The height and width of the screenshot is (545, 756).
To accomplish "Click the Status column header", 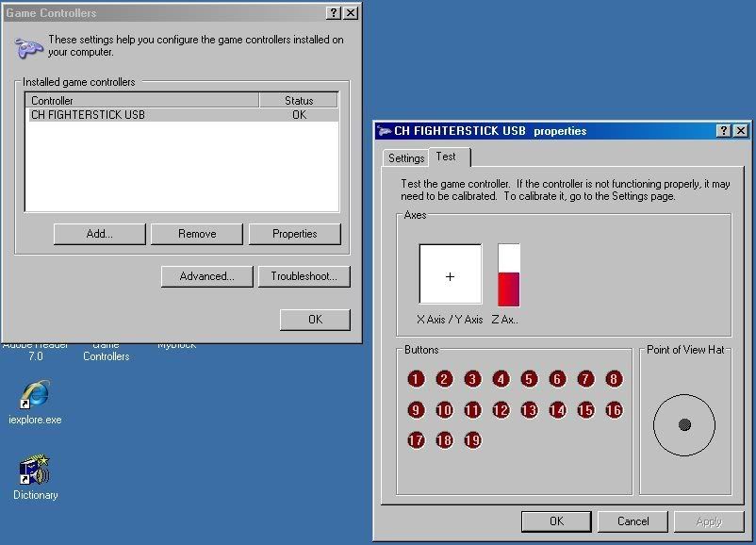I will coord(299,100).
